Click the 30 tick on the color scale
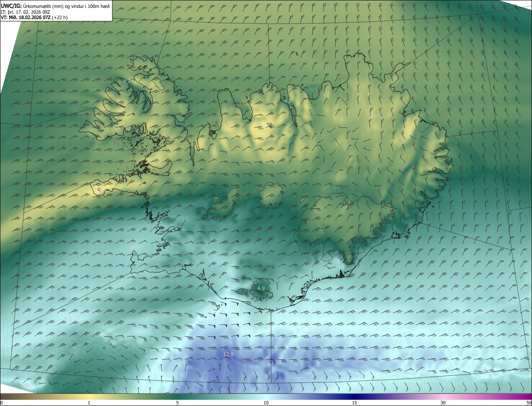The width and height of the screenshot is (532, 406). 443,403
